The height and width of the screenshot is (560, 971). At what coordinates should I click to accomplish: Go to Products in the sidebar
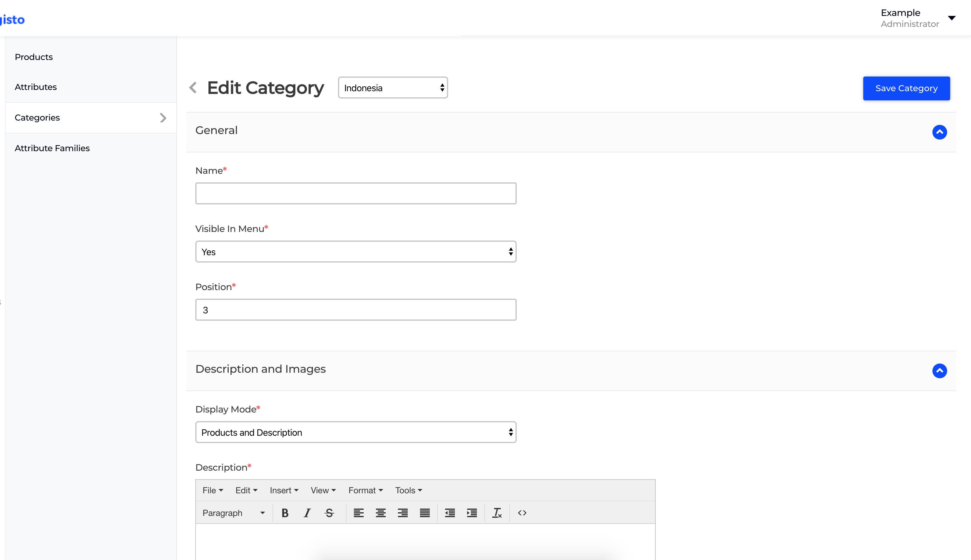pos(34,57)
